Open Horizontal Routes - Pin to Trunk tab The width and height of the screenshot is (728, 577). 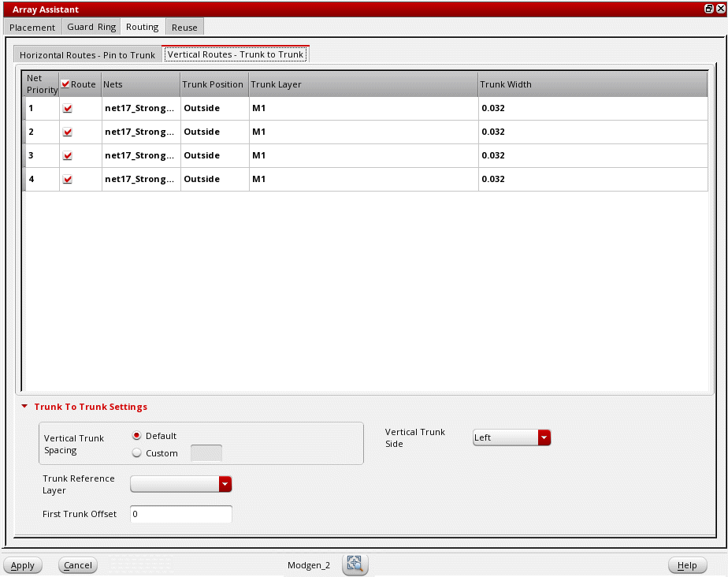[x=87, y=55]
